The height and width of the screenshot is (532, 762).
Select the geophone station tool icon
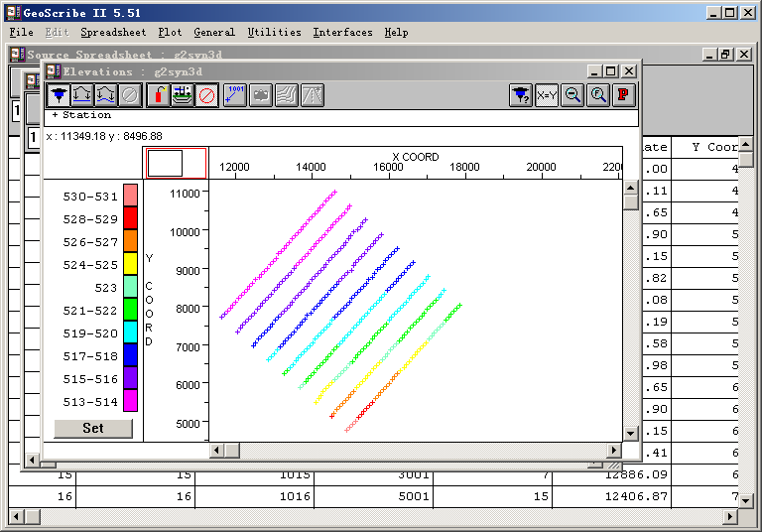coord(59,95)
